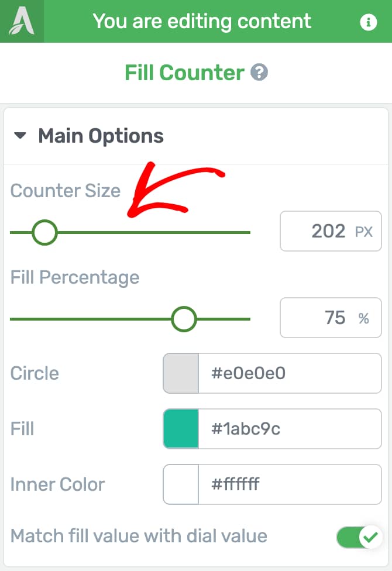The image size is (392, 571).
Task: Collapse the Main Options section arrow
Action: tap(20, 136)
